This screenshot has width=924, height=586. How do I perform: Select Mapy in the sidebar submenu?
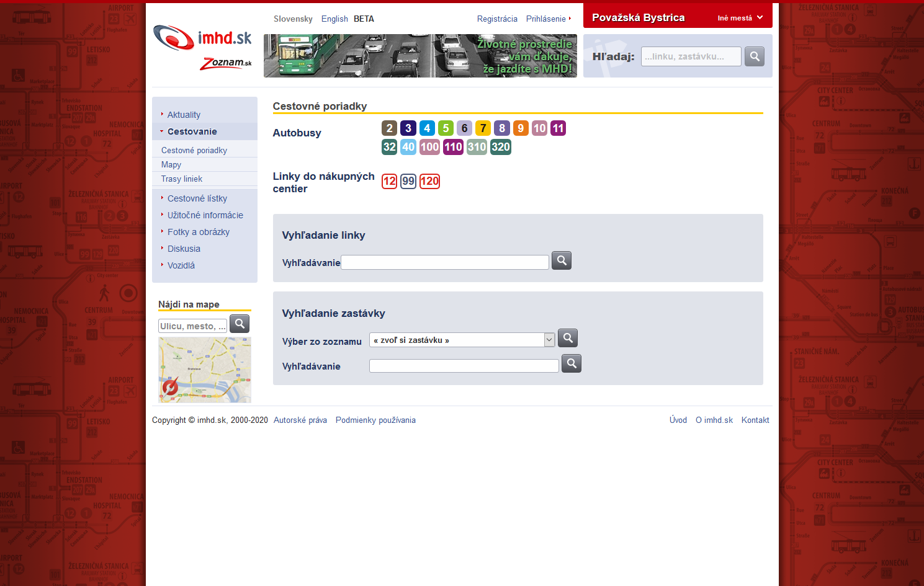click(171, 164)
